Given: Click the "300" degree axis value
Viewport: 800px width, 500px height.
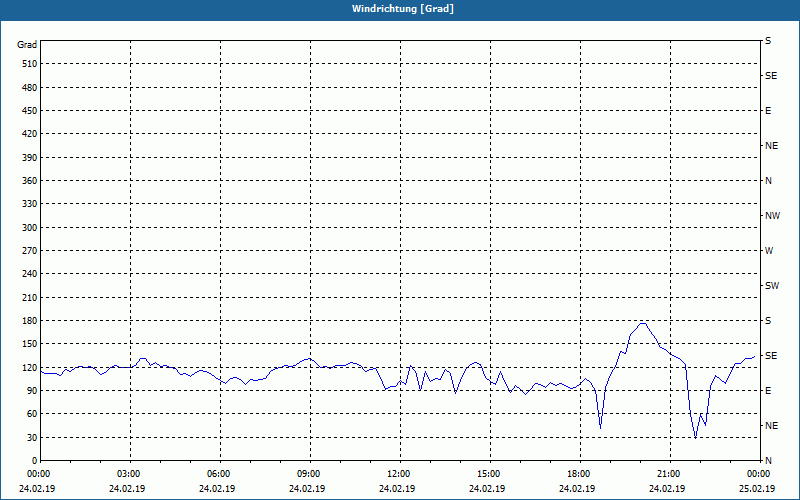Looking at the screenshot, I should (30, 228).
